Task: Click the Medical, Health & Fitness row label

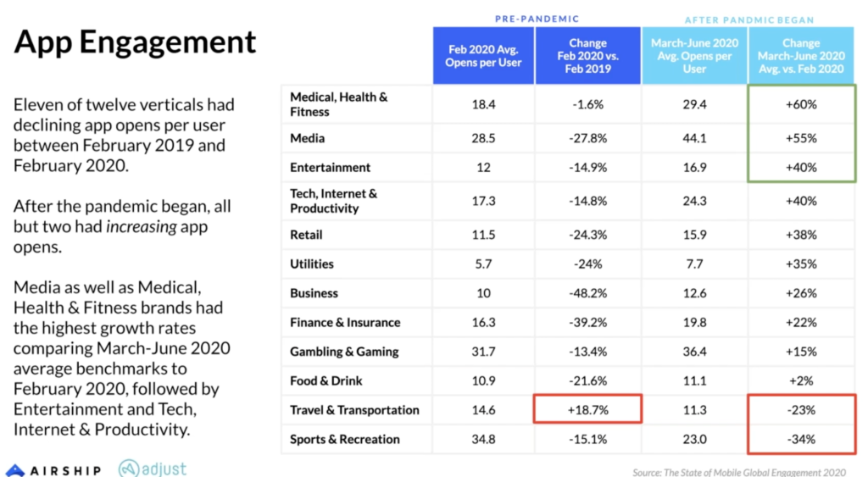Action: tap(339, 104)
